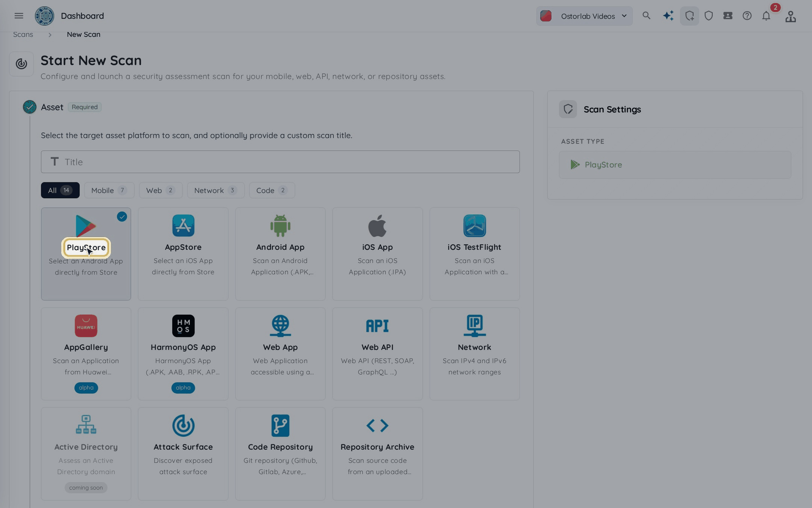The height and width of the screenshot is (508, 812).
Task: Select the AppGallery Huawei icon
Action: click(x=86, y=326)
